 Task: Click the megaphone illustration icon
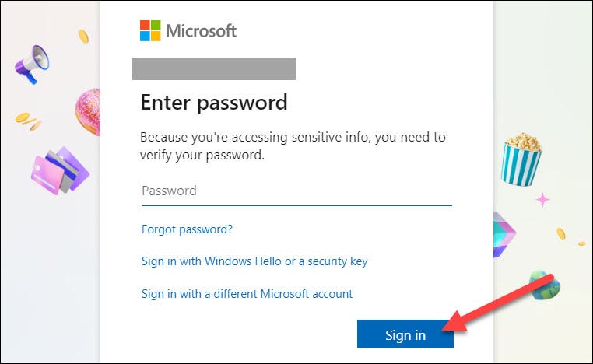[32, 62]
